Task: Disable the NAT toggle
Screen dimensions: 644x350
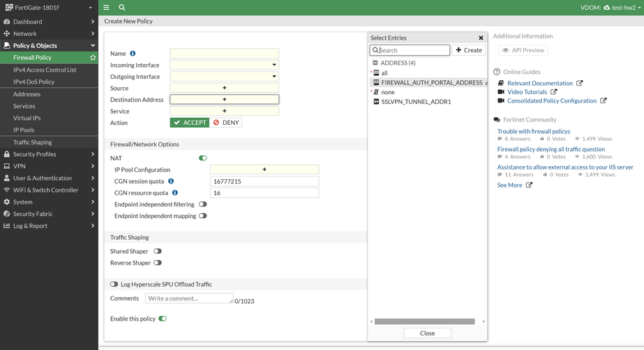Action: 203,158
